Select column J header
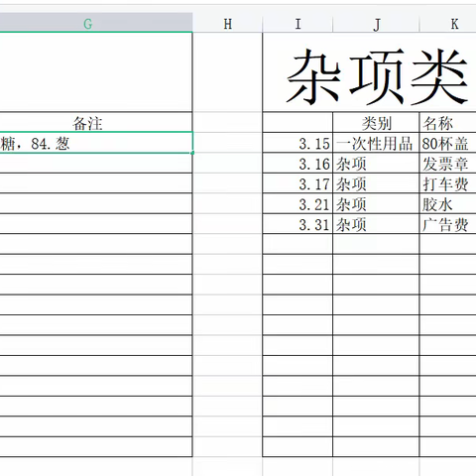476x476 pixels. click(x=376, y=24)
